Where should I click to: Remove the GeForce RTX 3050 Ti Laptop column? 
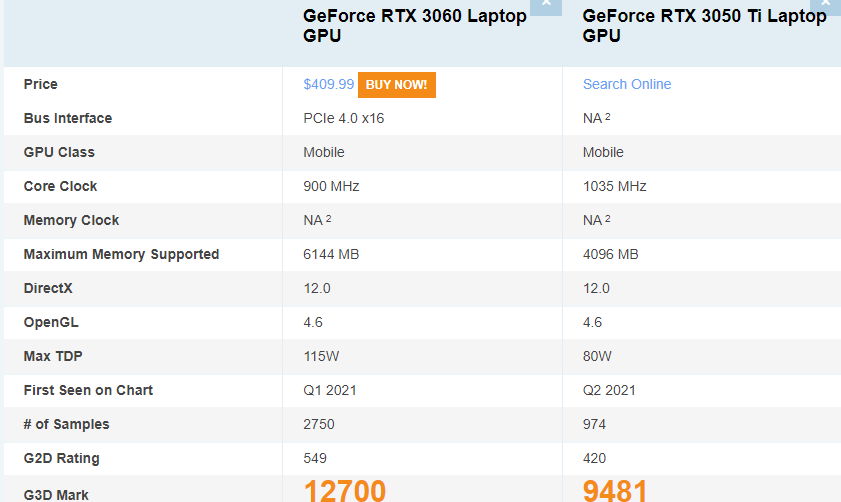[x=826, y=5]
